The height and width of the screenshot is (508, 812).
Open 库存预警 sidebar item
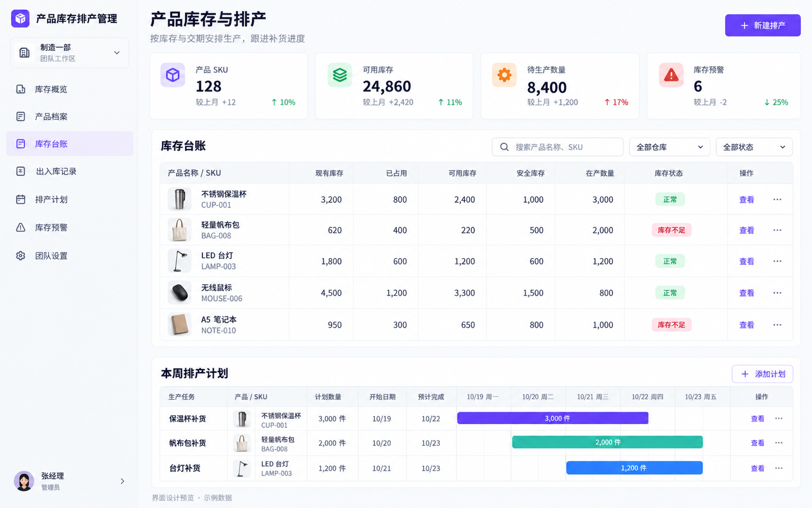pyautogui.click(x=70, y=227)
